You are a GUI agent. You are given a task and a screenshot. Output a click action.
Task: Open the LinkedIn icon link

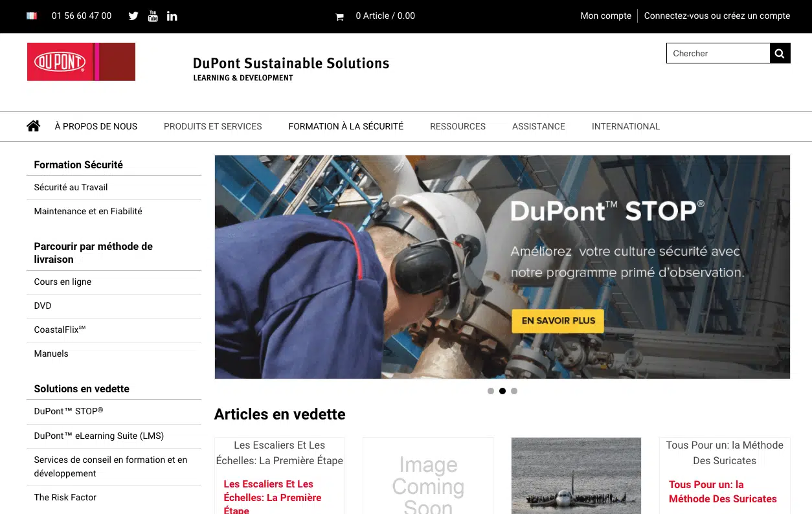[172, 16]
